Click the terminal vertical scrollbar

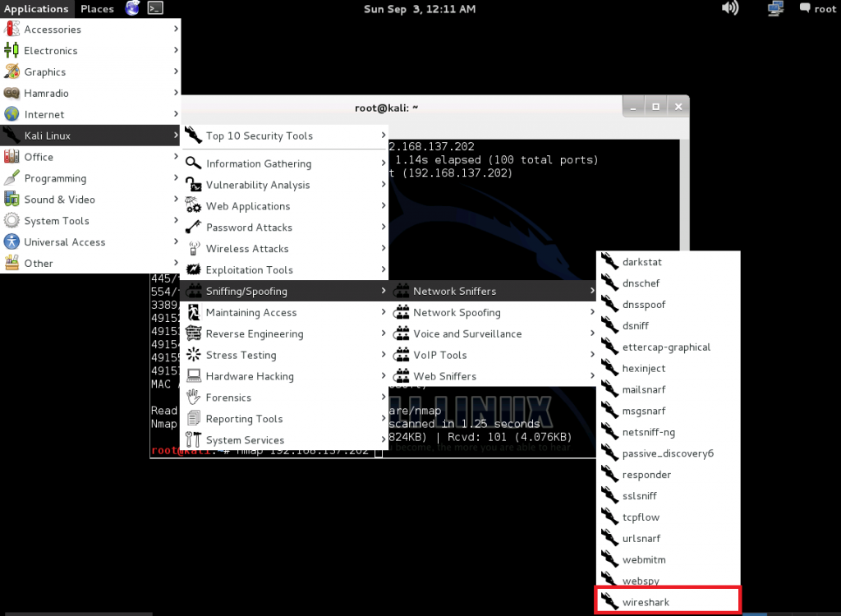pos(684,194)
